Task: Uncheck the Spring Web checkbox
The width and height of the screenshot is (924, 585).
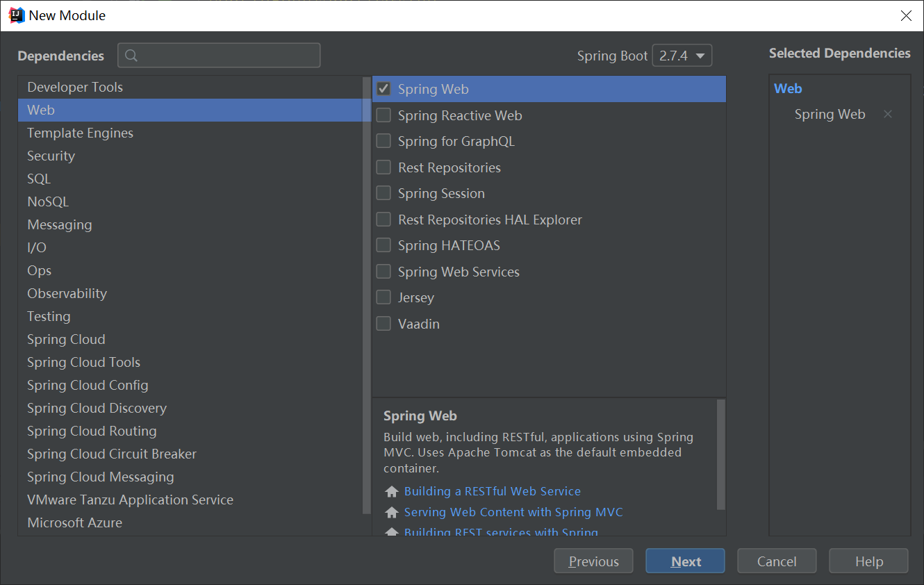Action: click(383, 89)
